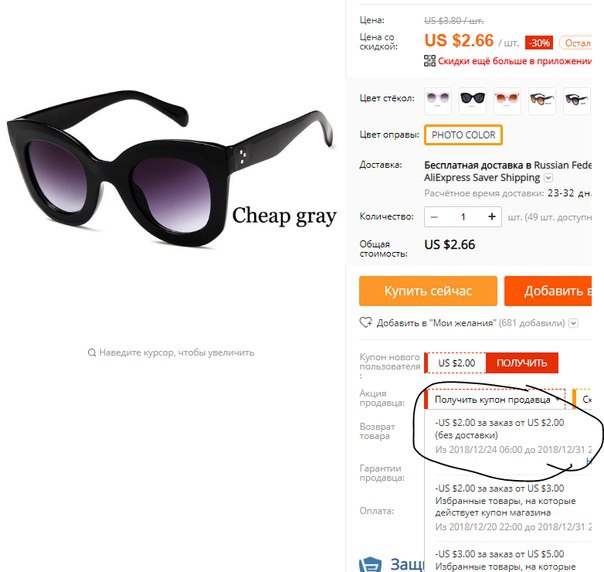Viewport: 604px width, 572px height.
Task: Select the black cat-eye lens color thumbnail
Action: point(473,101)
